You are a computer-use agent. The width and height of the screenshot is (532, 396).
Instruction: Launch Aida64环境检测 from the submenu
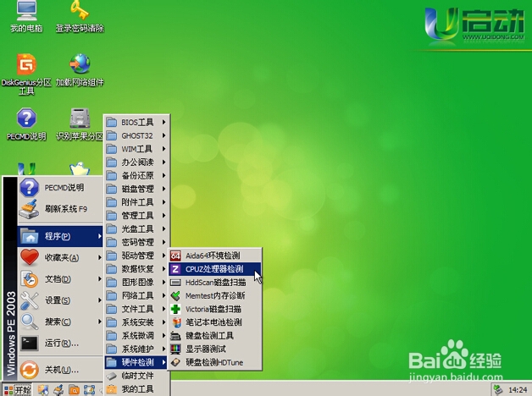215,256
